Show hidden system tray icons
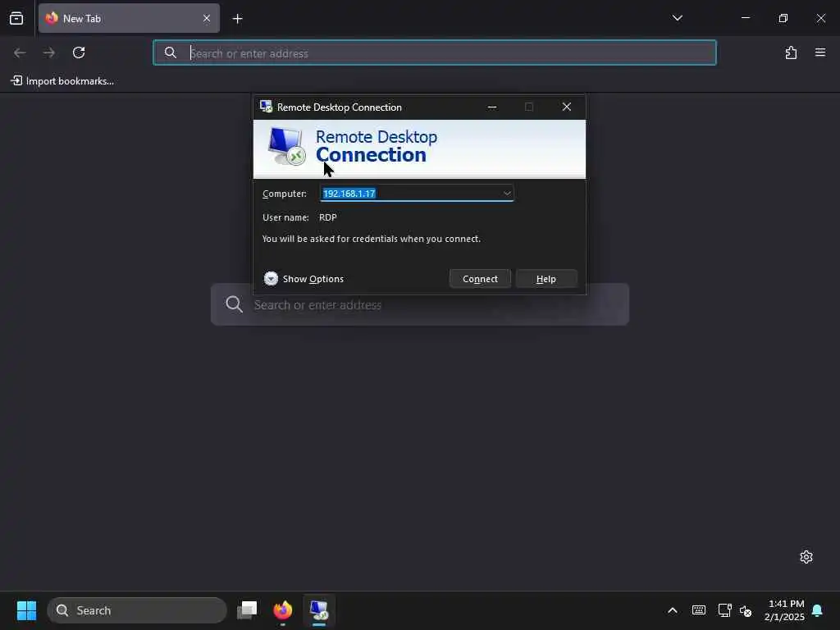 coord(673,610)
